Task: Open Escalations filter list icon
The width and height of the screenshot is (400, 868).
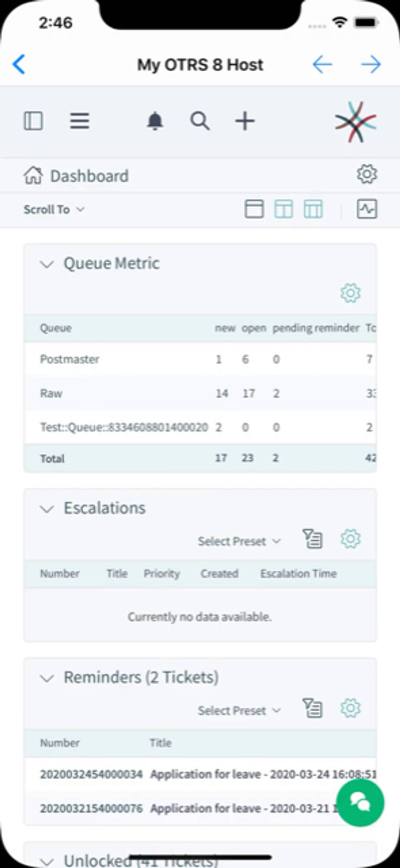Action: click(312, 539)
